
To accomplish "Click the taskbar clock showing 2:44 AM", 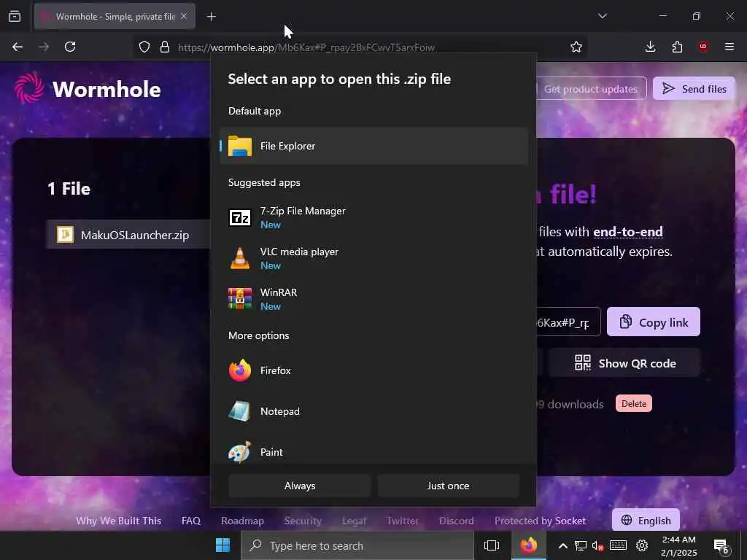I will [679, 545].
